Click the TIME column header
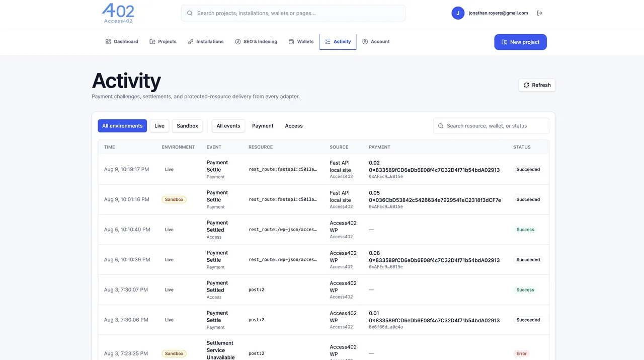 coord(109,147)
